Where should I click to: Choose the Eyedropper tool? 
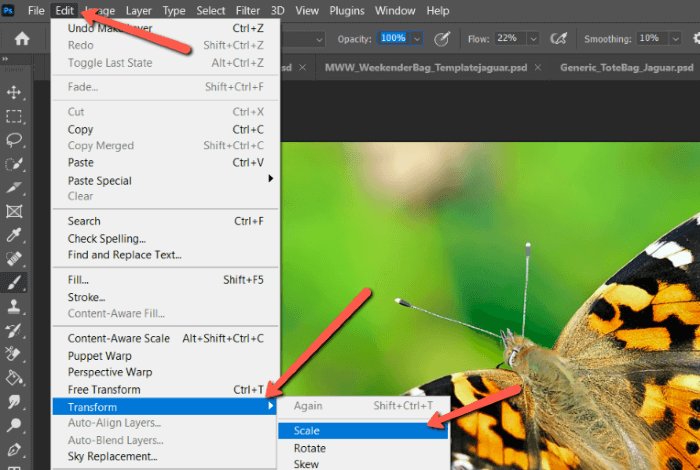click(15, 235)
